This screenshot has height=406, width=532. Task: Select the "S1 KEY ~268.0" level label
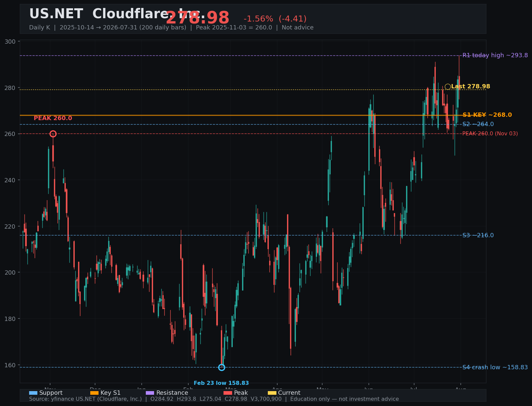click(x=487, y=115)
